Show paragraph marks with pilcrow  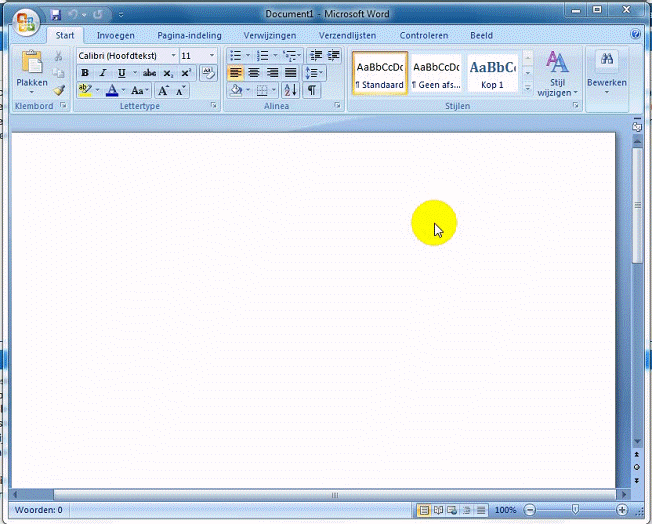(311, 90)
